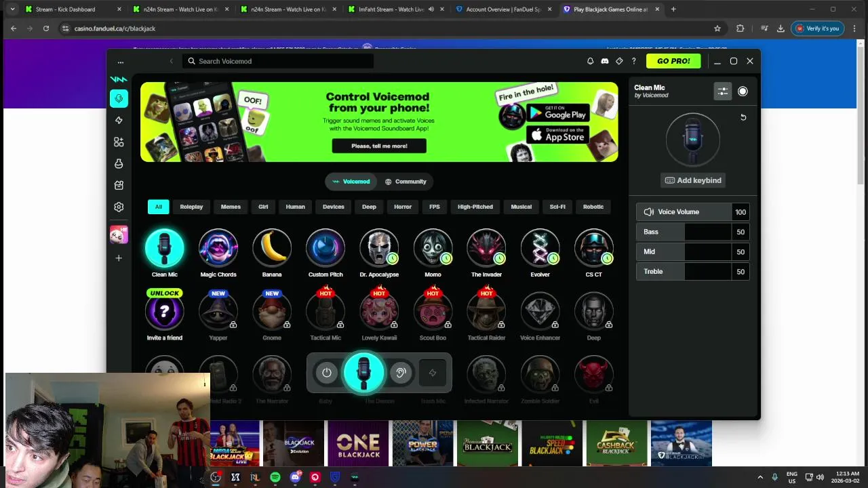Open the three-dots menu in Voicemod title bar
Screen dimensions: 868x488
[121, 61]
